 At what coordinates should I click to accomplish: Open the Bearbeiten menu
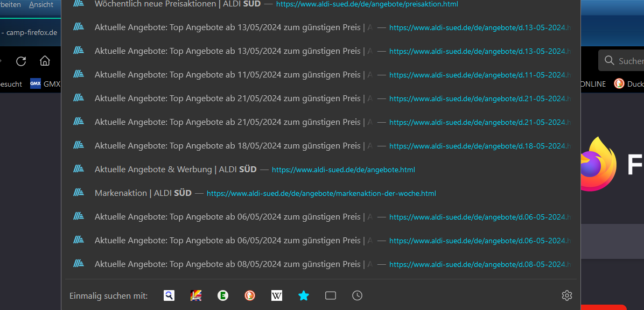coord(11,4)
